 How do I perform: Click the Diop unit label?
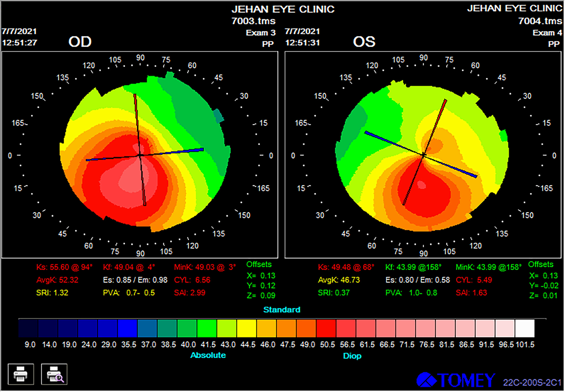pyautogui.click(x=353, y=356)
